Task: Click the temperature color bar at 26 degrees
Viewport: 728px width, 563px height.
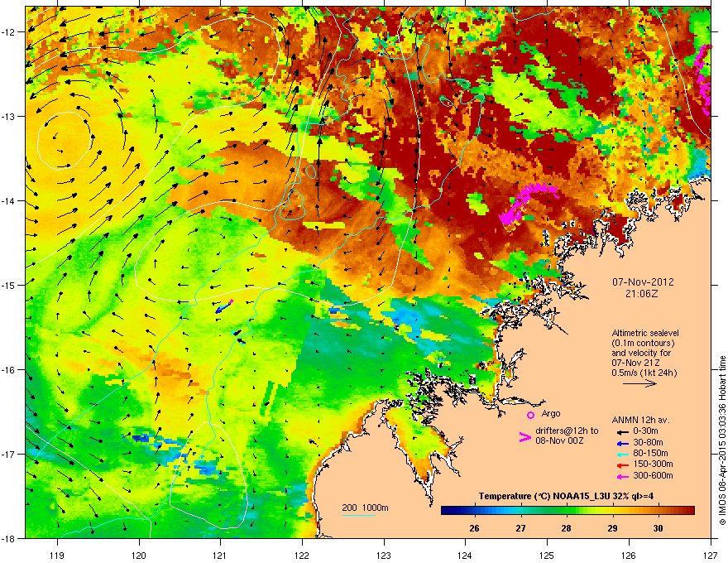Action: pyautogui.click(x=475, y=511)
